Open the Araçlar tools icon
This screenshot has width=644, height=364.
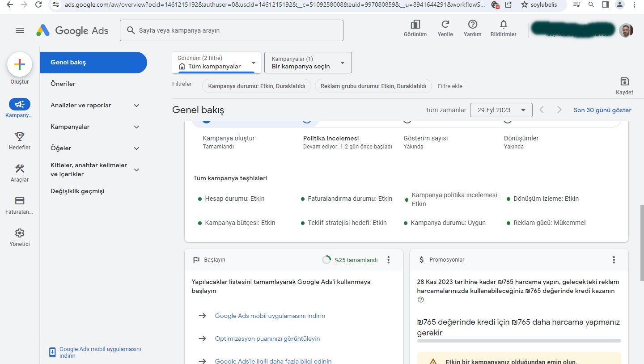pos(20,169)
